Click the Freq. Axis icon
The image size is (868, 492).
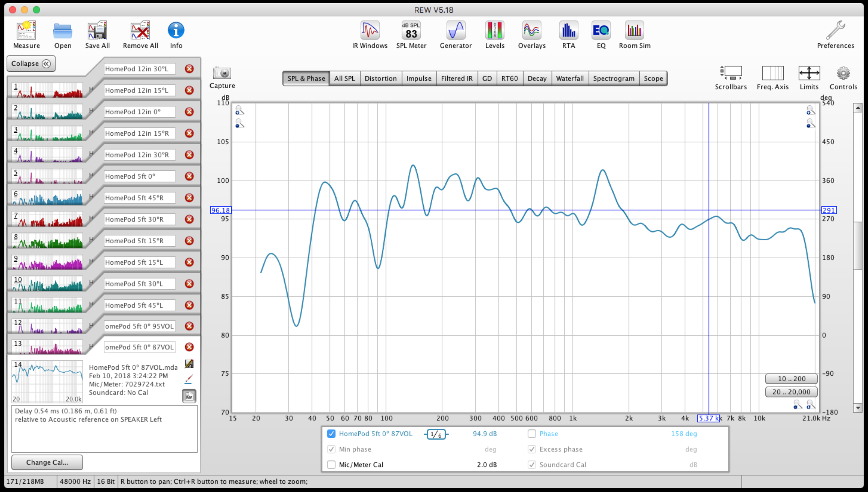(773, 73)
